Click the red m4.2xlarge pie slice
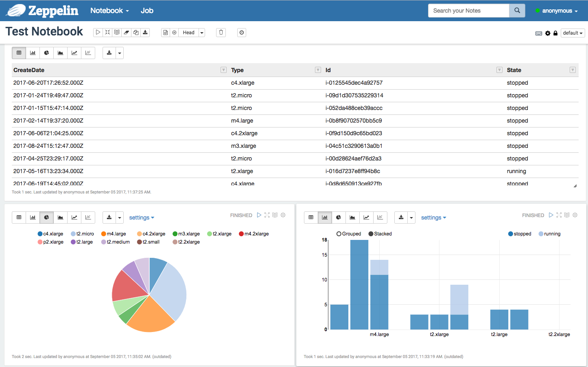The width and height of the screenshot is (588, 367). pos(128,286)
